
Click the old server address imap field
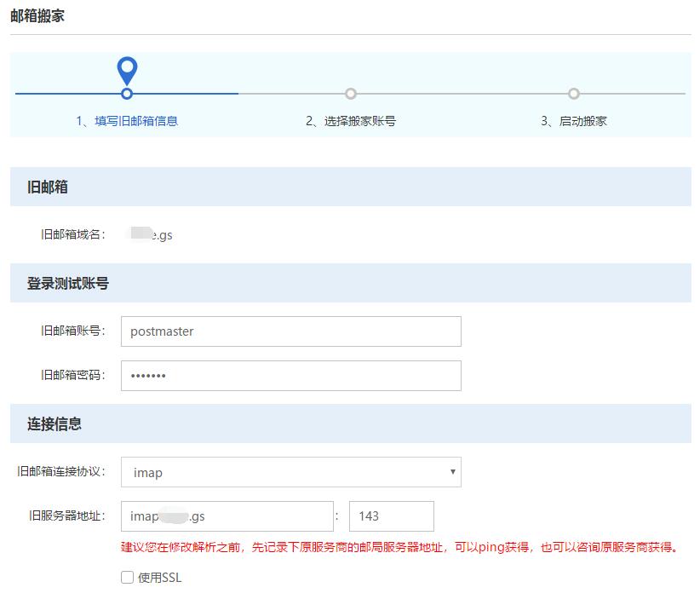227,516
